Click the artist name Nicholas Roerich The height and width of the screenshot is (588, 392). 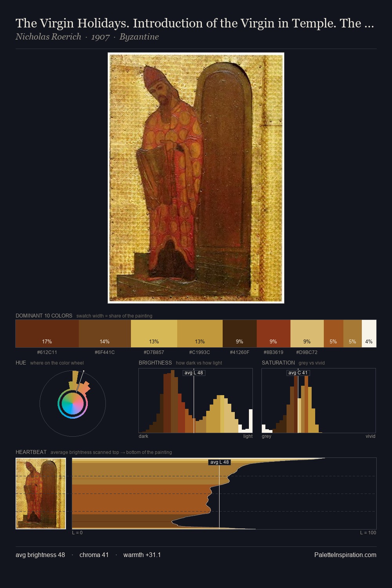click(48, 37)
